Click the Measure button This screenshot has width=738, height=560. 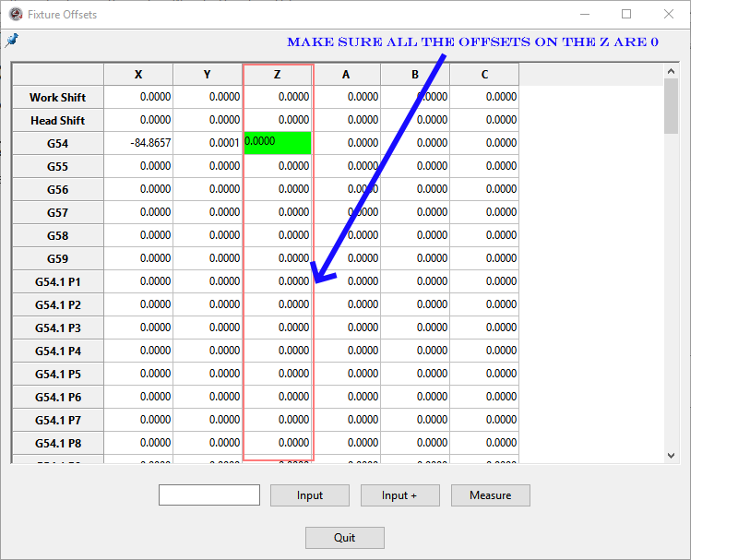pos(490,495)
